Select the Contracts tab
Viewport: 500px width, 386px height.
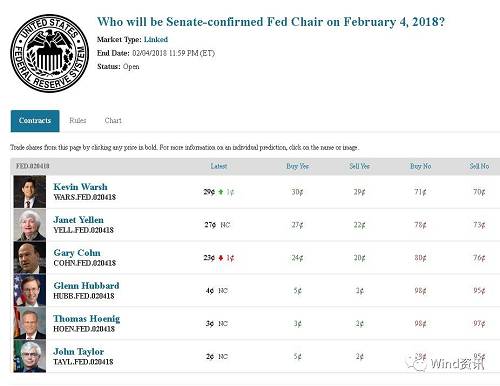tap(35, 121)
